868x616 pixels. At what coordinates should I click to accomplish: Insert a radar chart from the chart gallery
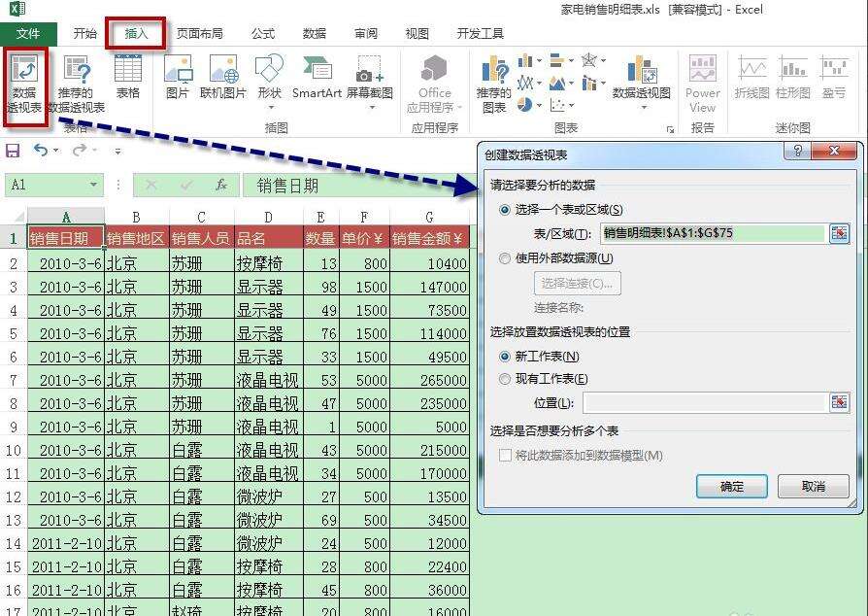(x=593, y=60)
